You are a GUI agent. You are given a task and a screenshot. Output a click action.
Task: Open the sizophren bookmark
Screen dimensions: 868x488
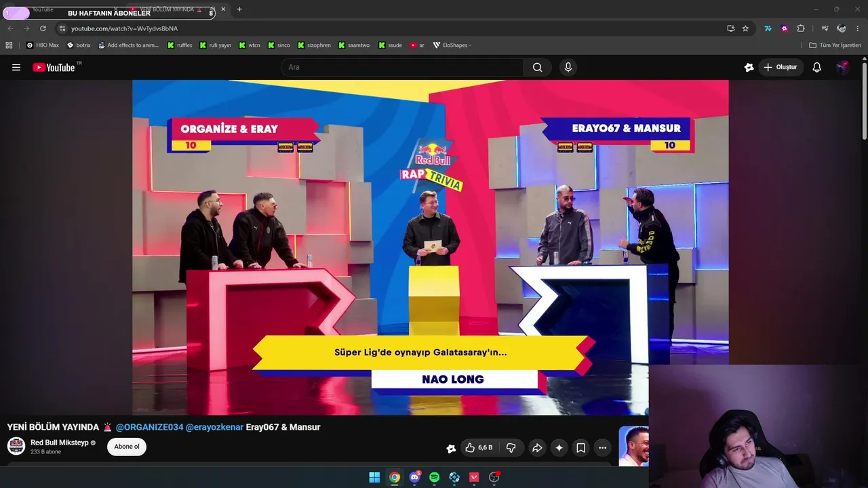(314, 45)
